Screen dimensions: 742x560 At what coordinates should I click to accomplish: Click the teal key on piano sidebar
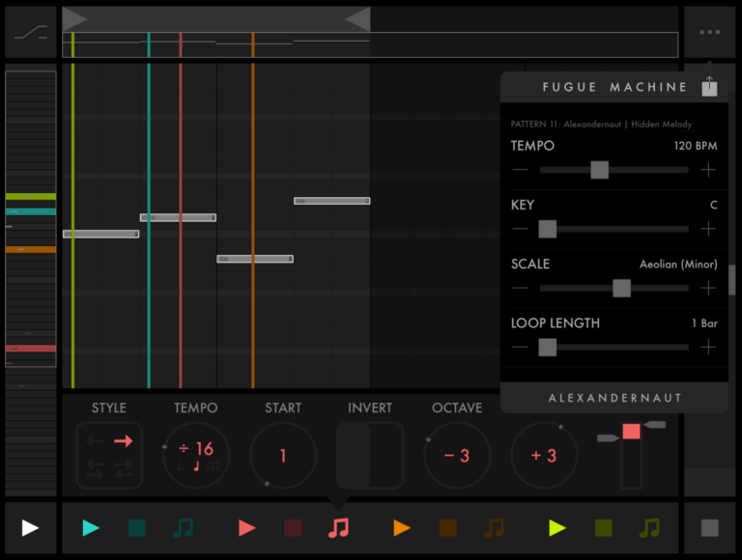(x=31, y=211)
